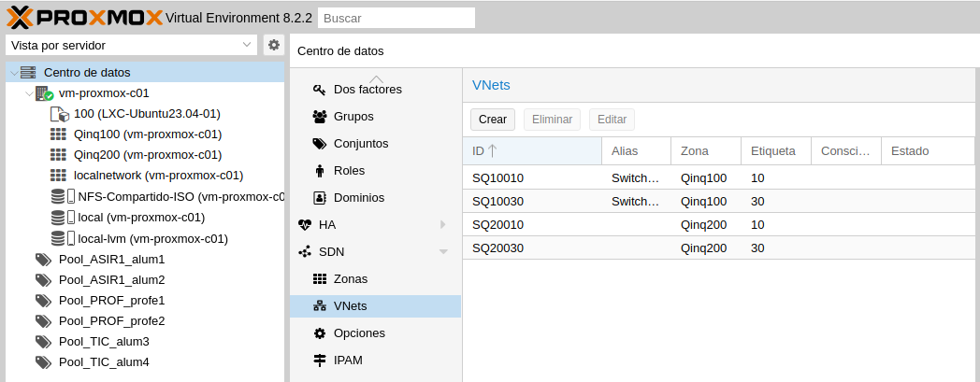Collapse the SDN submenu arrow

click(x=443, y=252)
